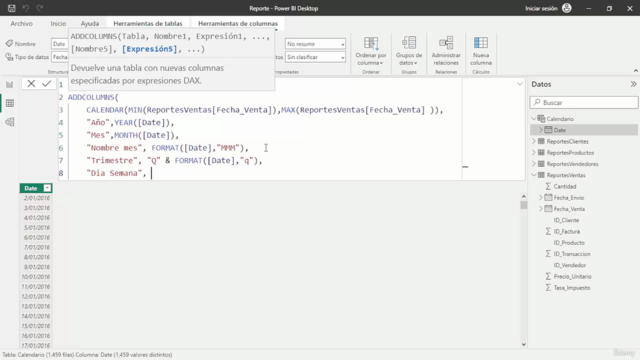Viewport: 640px width, 360px height.
Task: Click the Calendario table icon
Action: tap(541, 119)
